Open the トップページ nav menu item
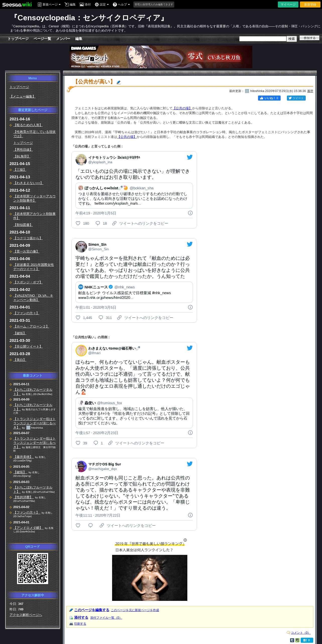The width and height of the screenshot is (322, 644). pyautogui.click(x=18, y=39)
